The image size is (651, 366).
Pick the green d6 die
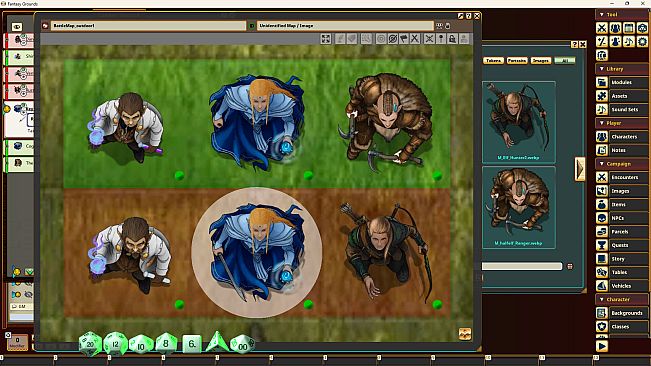click(192, 344)
